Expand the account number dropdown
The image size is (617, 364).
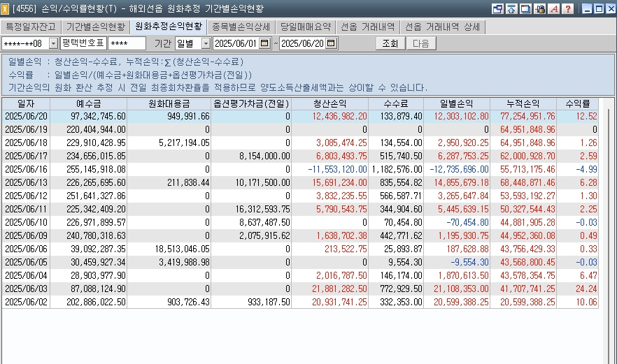point(53,43)
